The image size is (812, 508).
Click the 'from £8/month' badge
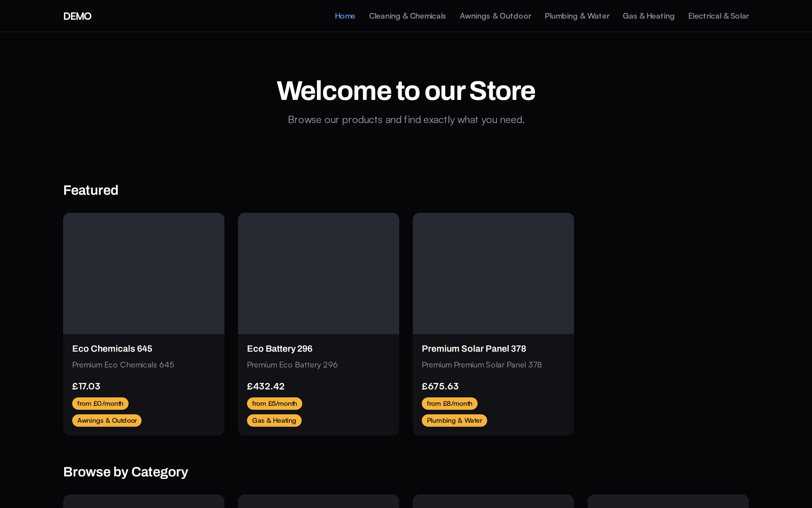[450, 404]
